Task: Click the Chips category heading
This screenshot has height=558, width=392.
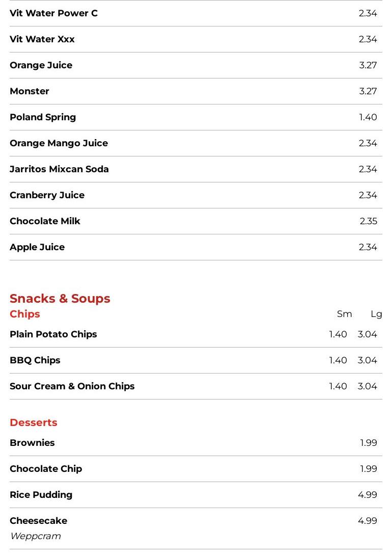Action: [25, 314]
